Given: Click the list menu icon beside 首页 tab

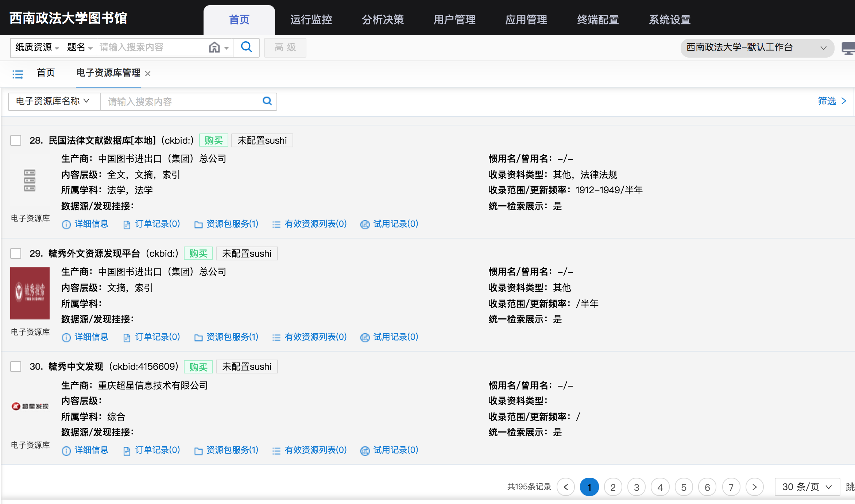Looking at the screenshot, I should coord(18,74).
